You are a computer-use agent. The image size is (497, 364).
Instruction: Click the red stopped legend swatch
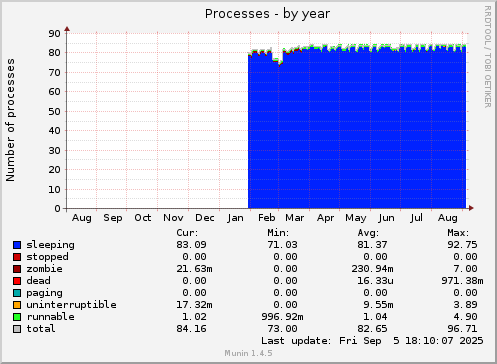(17, 257)
